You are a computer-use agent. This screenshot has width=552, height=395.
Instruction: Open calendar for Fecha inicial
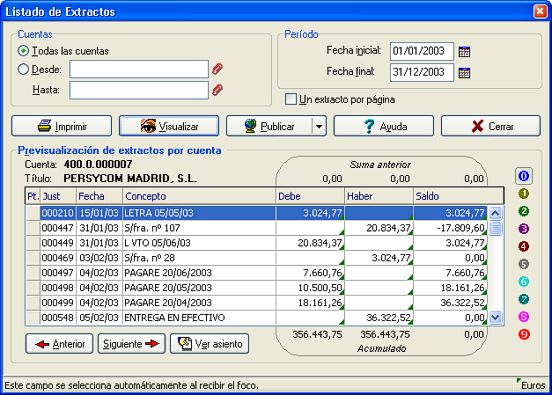(x=464, y=52)
